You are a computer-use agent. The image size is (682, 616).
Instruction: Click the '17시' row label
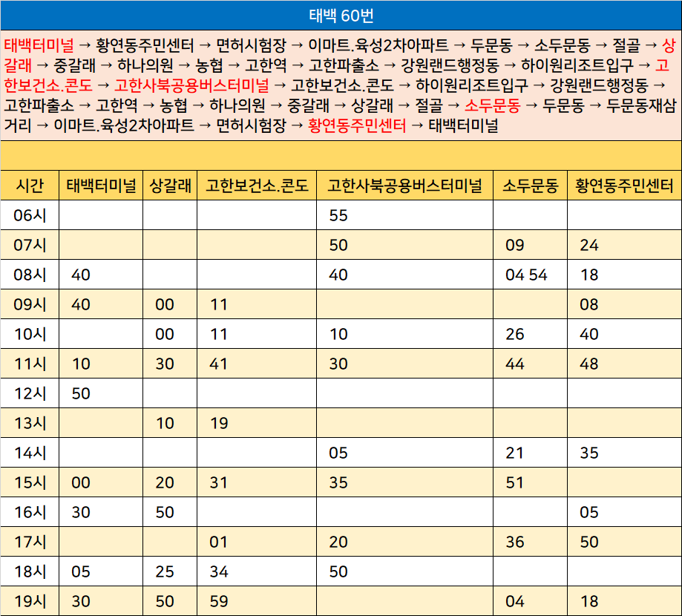tap(30, 542)
